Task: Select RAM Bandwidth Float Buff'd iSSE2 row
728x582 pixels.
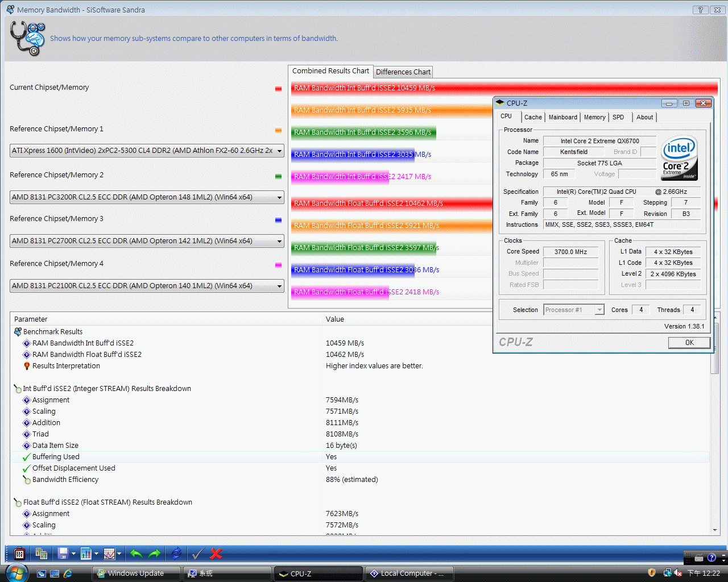Action: point(359,355)
